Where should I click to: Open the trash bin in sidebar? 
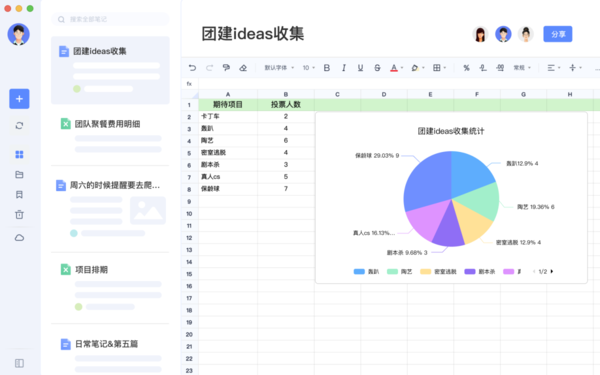point(19,214)
